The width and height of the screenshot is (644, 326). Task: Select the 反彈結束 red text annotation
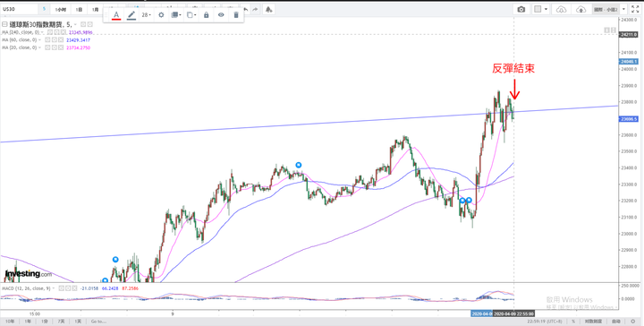coord(513,69)
